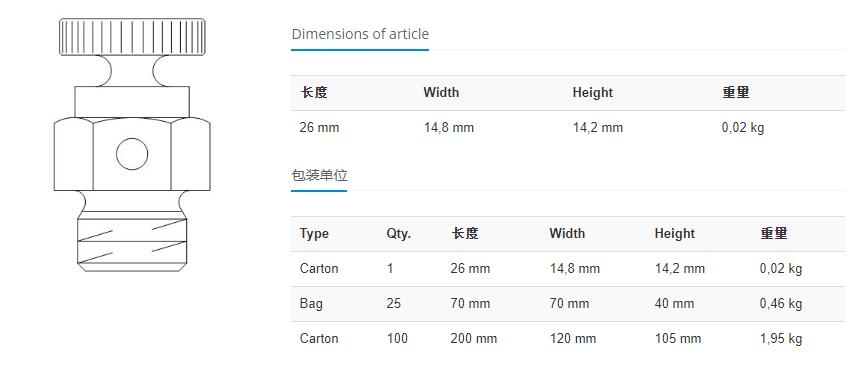Screen dimensions: 865x382
Task: Click the 重量 header in article table
Action: (x=736, y=92)
